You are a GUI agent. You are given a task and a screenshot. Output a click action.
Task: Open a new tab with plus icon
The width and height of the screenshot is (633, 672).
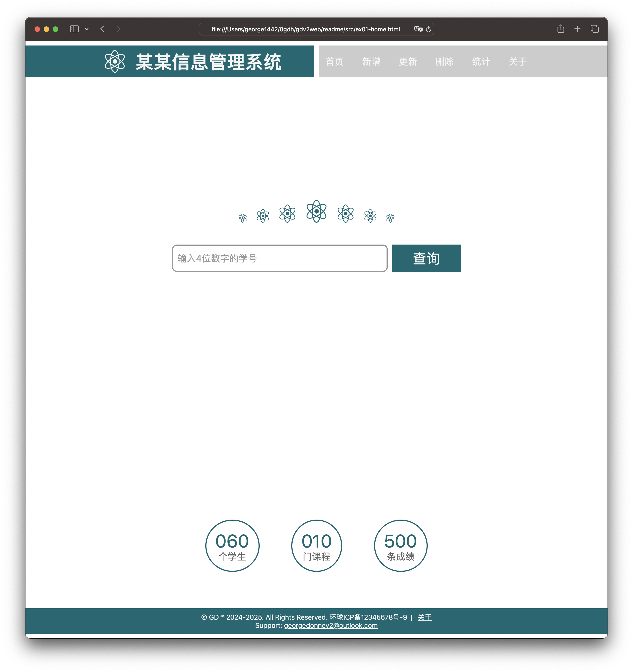pyautogui.click(x=577, y=29)
